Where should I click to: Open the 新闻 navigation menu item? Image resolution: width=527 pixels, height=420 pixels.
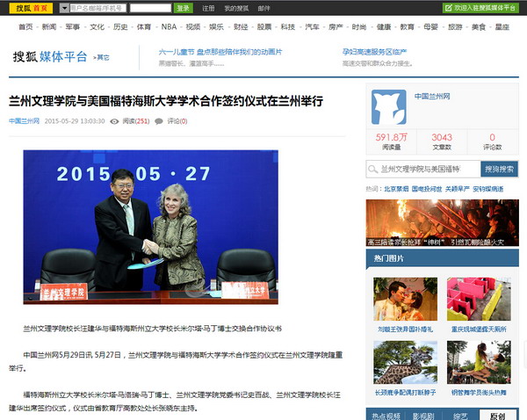[x=49, y=27]
